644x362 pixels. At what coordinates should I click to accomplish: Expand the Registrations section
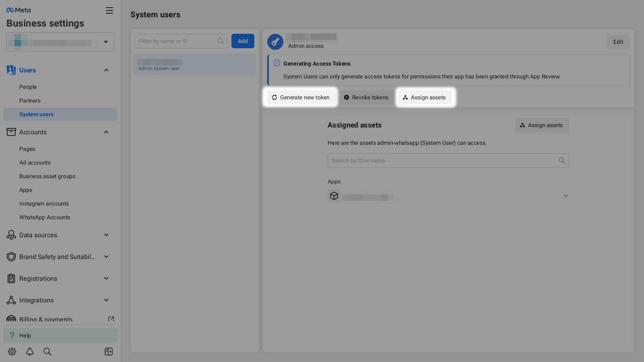(x=106, y=278)
